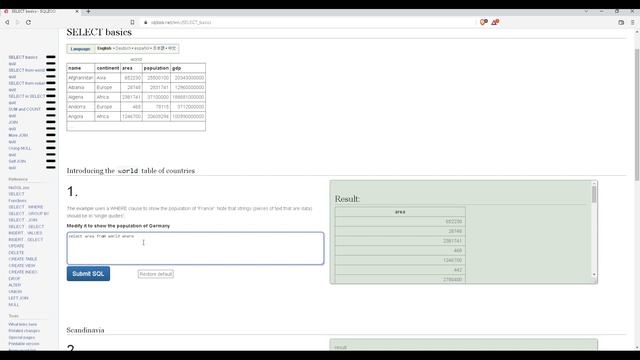Click the browser forward arrow
This screenshot has height=360, width=640.
pyautogui.click(x=17, y=22)
